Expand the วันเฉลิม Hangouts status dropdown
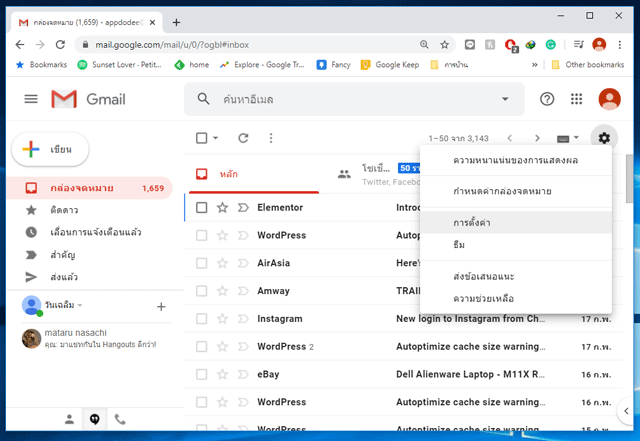Screen dimensions: 640x441 pyautogui.click(x=80, y=305)
